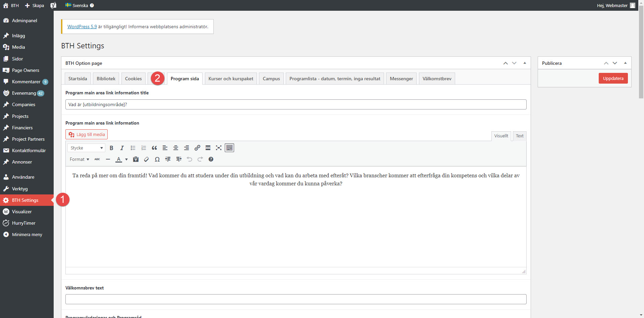This screenshot has height=318, width=644.
Task: Open the Stycke paragraph style dropdown
Action: click(86, 148)
